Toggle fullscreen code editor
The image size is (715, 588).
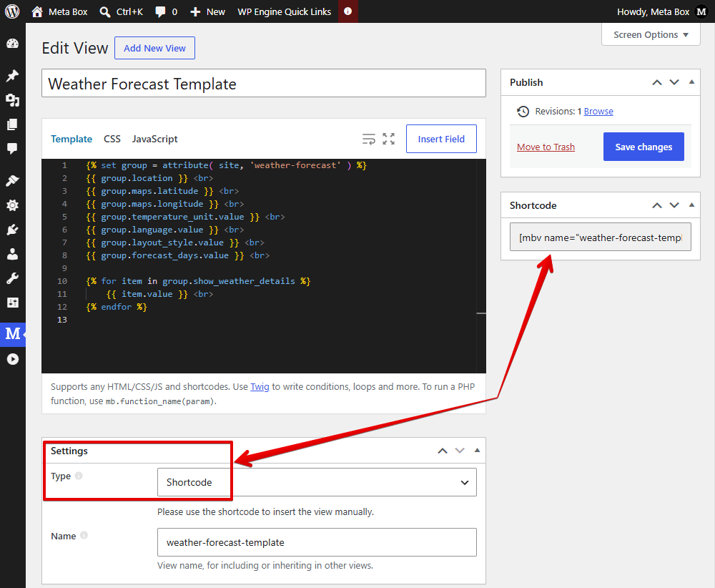pyautogui.click(x=388, y=139)
